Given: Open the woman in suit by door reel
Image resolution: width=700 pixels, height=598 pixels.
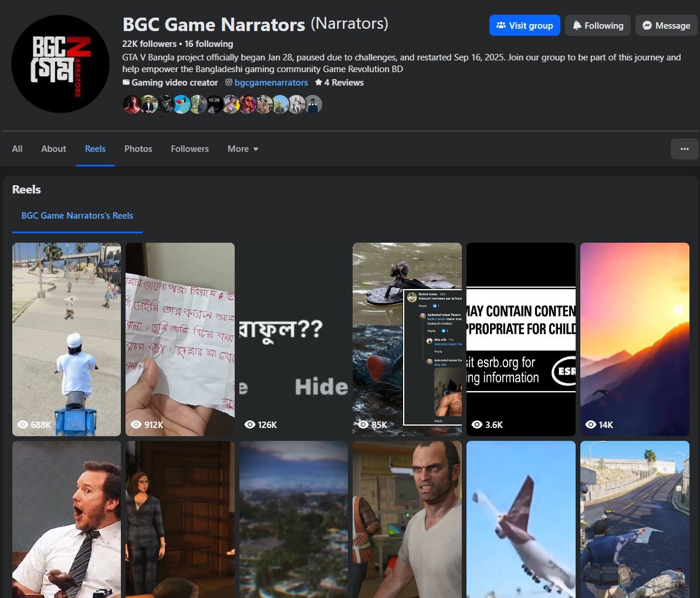Looking at the screenshot, I should 180,519.
